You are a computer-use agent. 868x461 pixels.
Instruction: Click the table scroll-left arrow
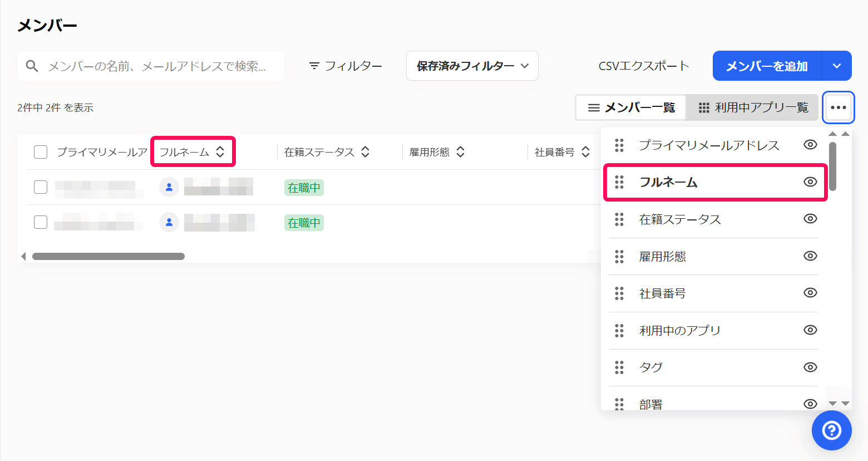(x=23, y=257)
